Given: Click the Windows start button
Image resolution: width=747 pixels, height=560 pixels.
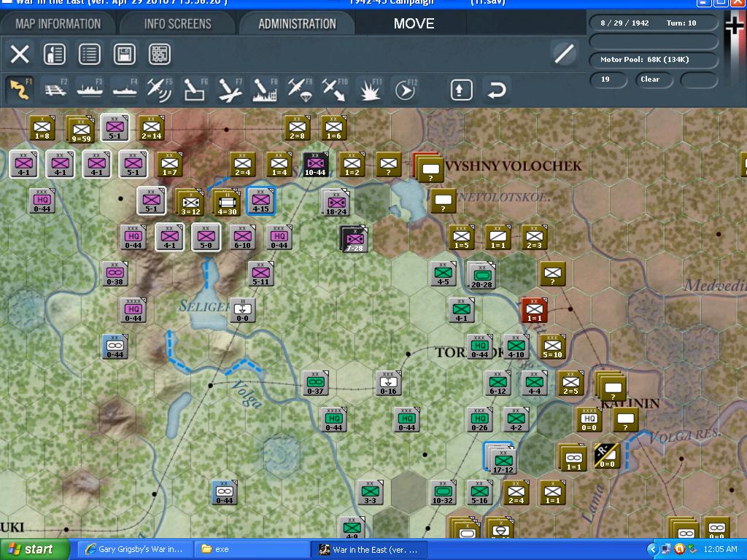Looking at the screenshot, I should click(x=34, y=549).
